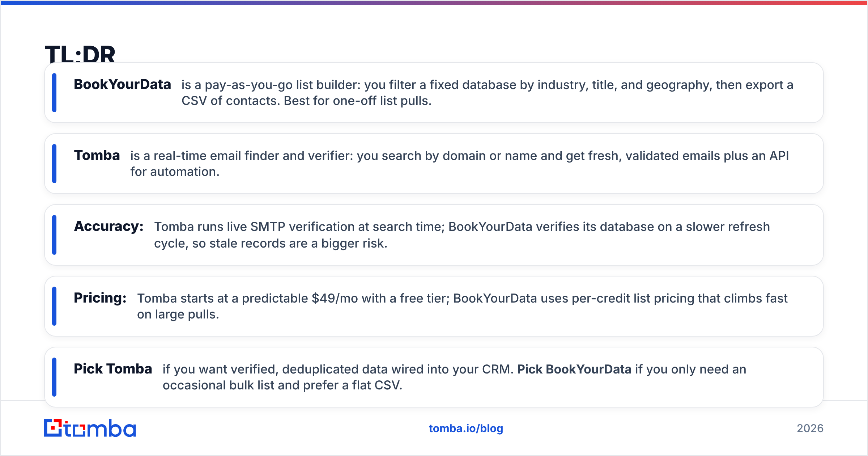This screenshot has width=868, height=456.
Task: Select the BookYourData bold label
Action: pyautogui.click(x=122, y=84)
